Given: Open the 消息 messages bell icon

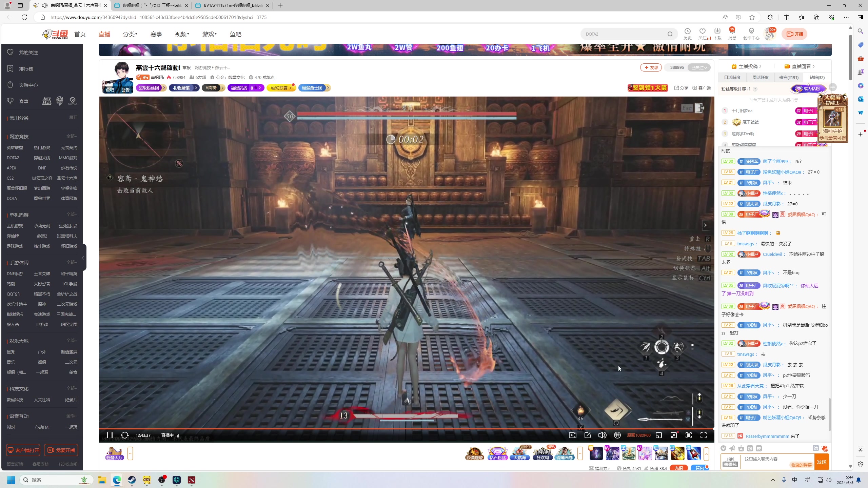Looking at the screenshot, I should [x=732, y=34].
